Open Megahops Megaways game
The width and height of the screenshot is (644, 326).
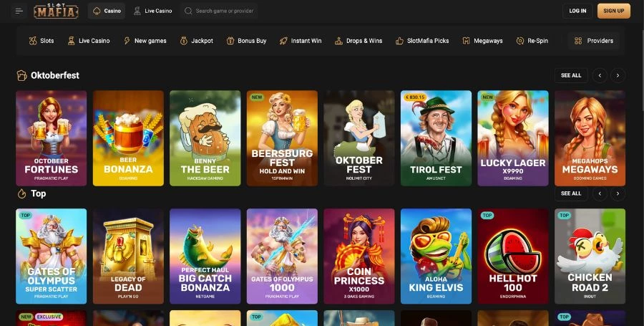[x=590, y=138]
